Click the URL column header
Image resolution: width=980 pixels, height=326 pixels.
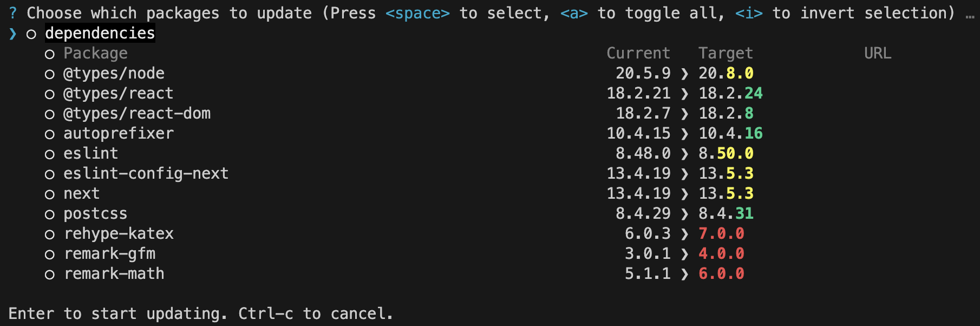[x=878, y=53]
